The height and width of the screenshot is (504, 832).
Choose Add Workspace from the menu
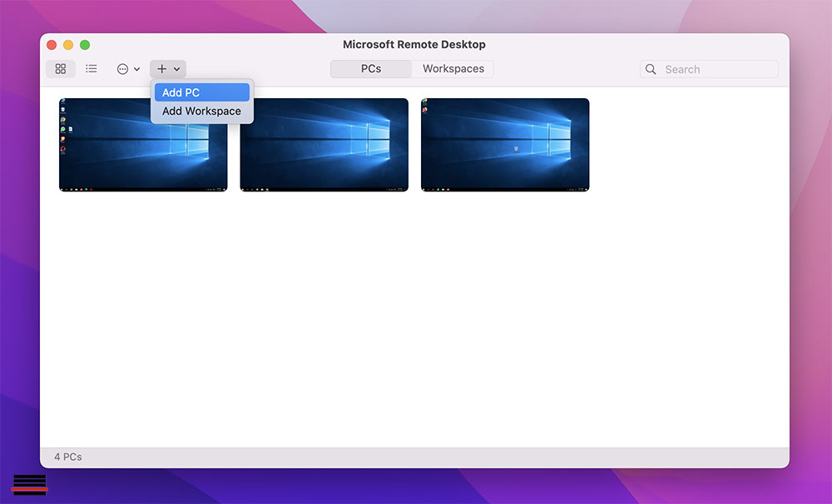pos(201,111)
